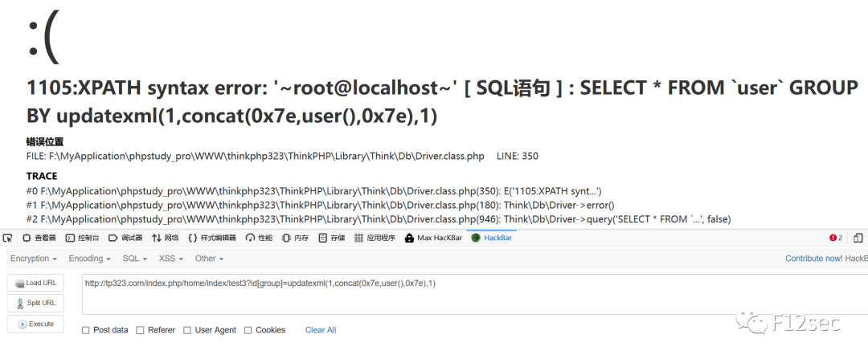Toggle responsive design mode icon

tap(858, 238)
